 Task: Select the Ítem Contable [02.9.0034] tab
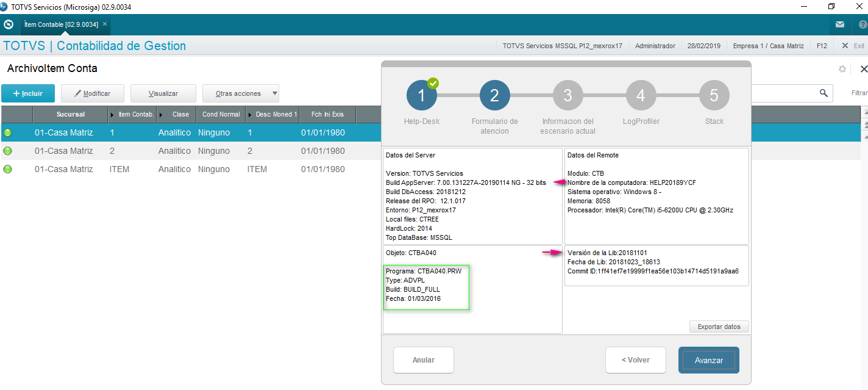(x=61, y=24)
